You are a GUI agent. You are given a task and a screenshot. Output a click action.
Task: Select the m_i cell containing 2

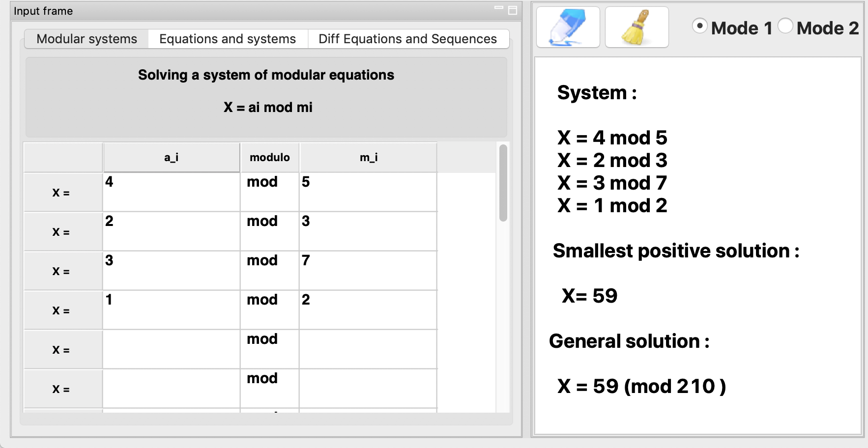[x=368, y=310]
